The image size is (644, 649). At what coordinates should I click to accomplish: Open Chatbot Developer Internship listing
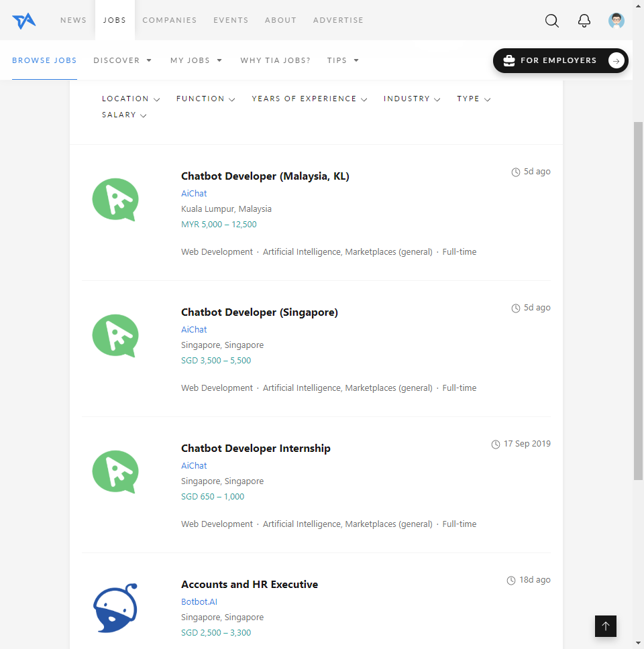256,449
